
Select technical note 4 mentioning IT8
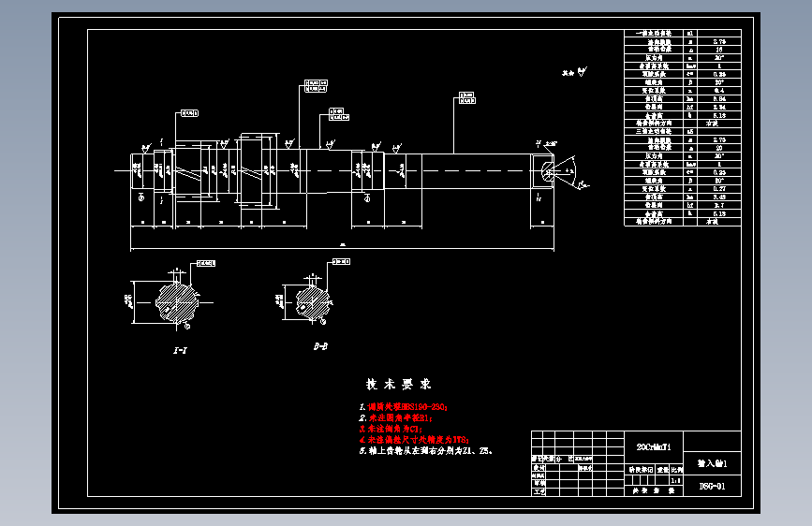coord(414,440)
